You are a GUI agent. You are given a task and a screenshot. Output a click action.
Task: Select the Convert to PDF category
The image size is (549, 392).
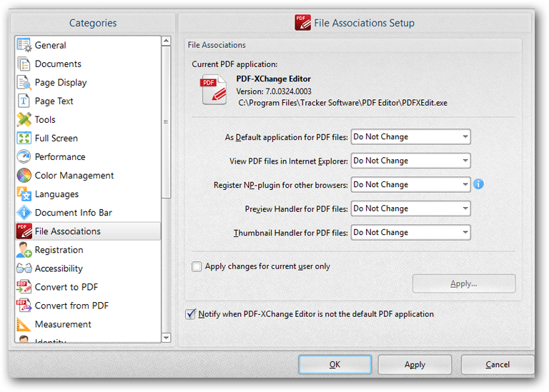pos(88,287)
